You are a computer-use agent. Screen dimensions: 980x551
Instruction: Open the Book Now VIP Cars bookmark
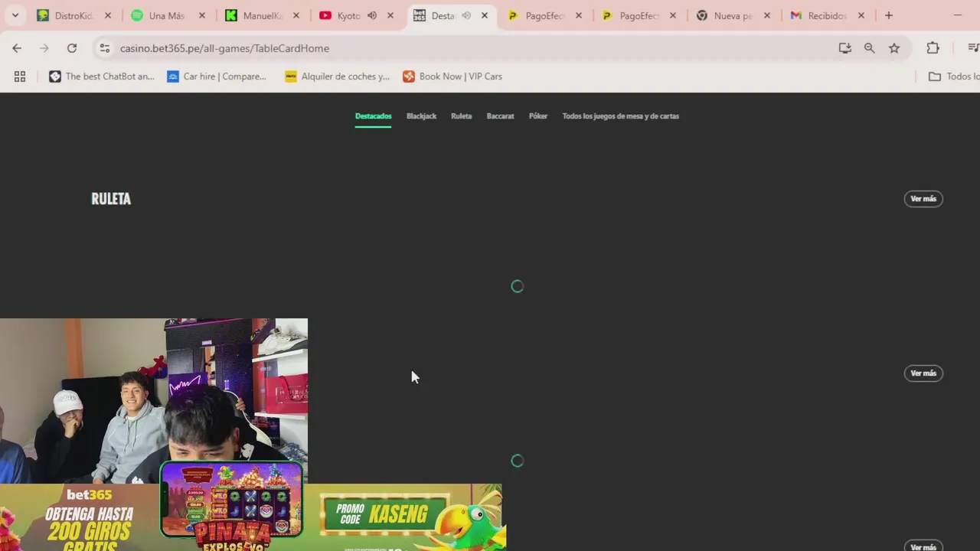pyautogui.click(x=452, y=77)
